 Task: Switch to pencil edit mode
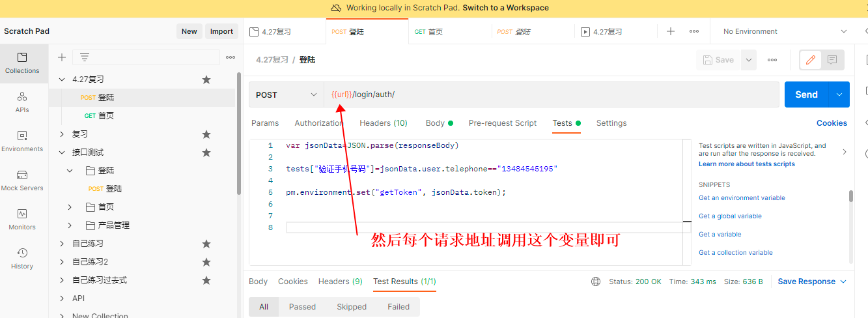pyautogui.click(x=811, y=60)
